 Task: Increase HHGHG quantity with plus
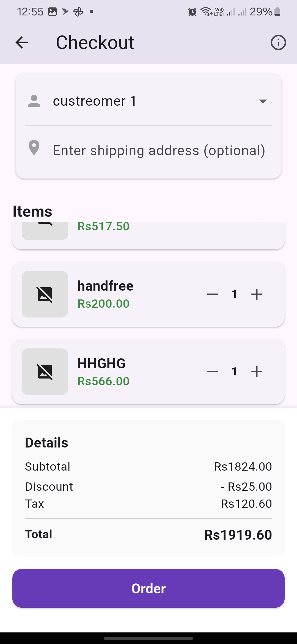click(257, 372)
